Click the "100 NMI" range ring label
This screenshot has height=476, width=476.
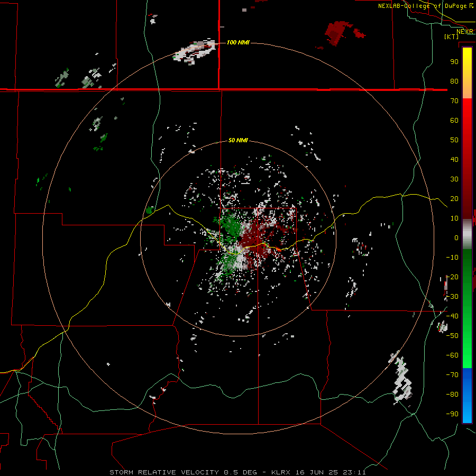pyautogui.click(x=238, y=42)
